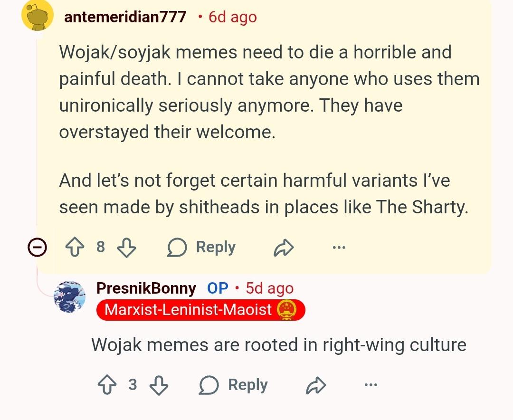
Task: Open PresnikBonny's user profile
Action: [146, 288]
